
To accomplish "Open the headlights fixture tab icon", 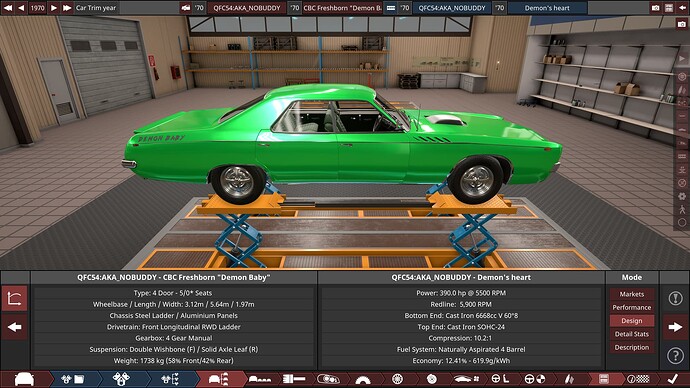I will 328,379.
